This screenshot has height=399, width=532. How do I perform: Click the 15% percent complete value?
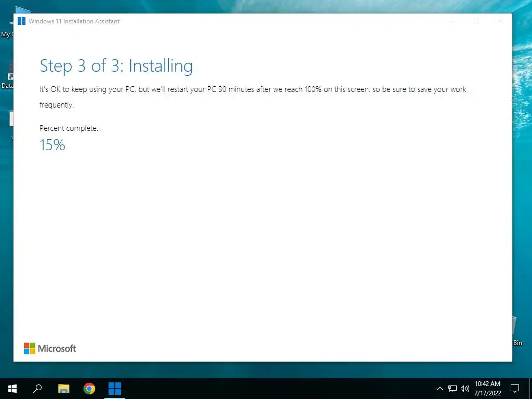tap(52, 145)
